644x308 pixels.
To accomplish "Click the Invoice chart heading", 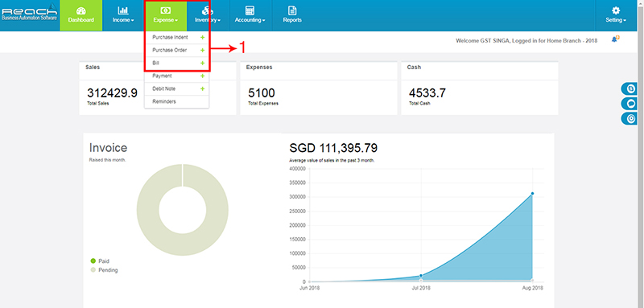I will 108,148.
